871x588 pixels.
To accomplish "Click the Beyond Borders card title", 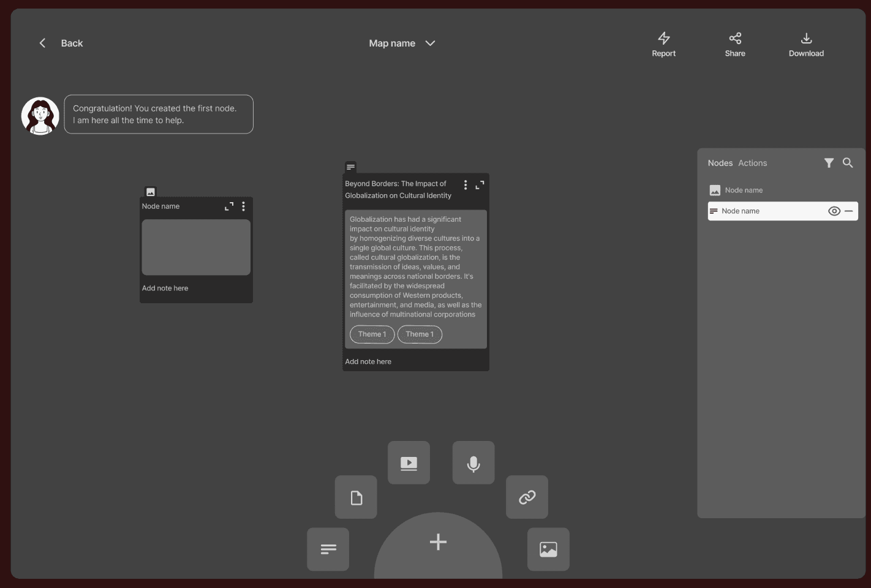I will [398, 189].
